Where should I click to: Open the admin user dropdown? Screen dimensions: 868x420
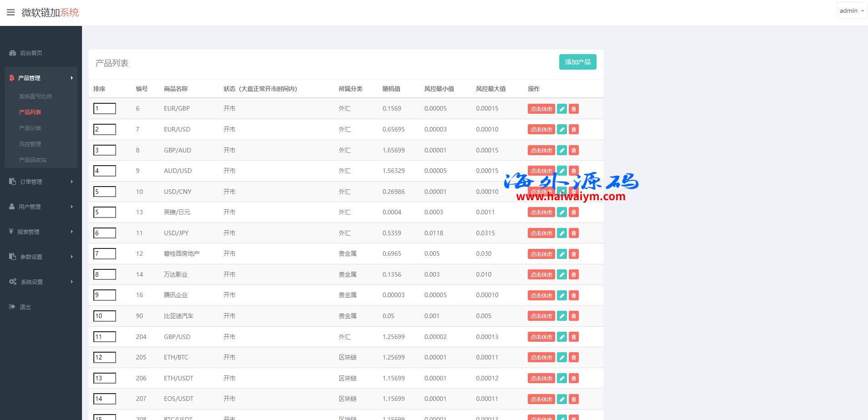(x=851, y=10)
